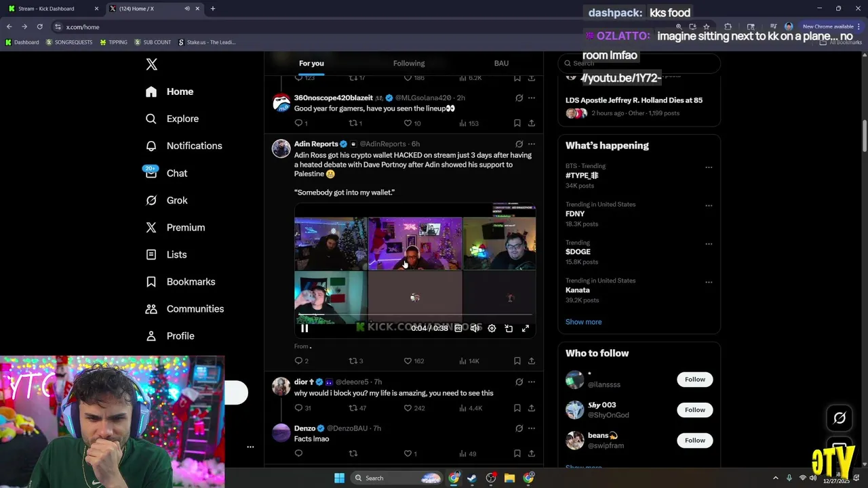Open a new browser tab
This screenshot has height=488, width=868.
coord(213,9)
